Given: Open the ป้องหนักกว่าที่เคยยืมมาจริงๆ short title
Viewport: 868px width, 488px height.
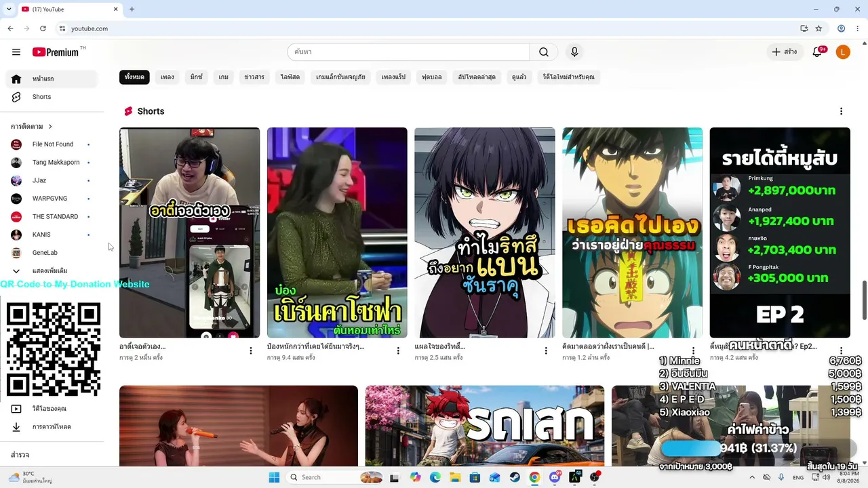Looking at the screenshot, I should tap(316, 346).
